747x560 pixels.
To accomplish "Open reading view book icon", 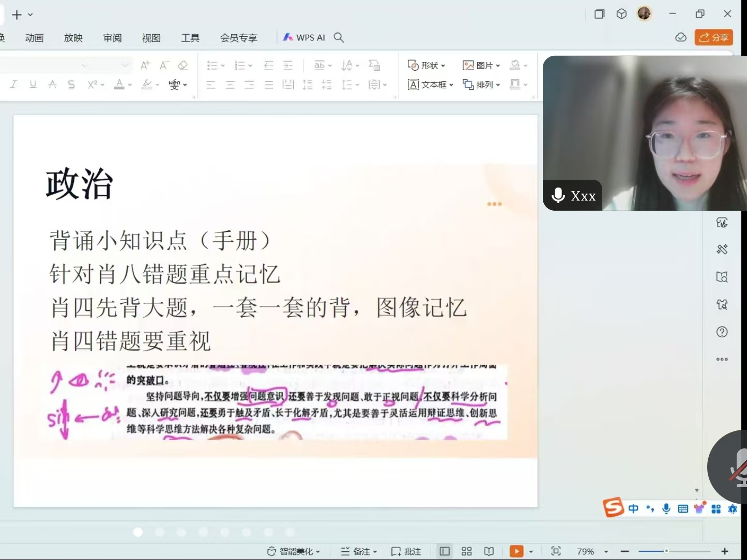I will pyautogui.click(x=489, y=551).
